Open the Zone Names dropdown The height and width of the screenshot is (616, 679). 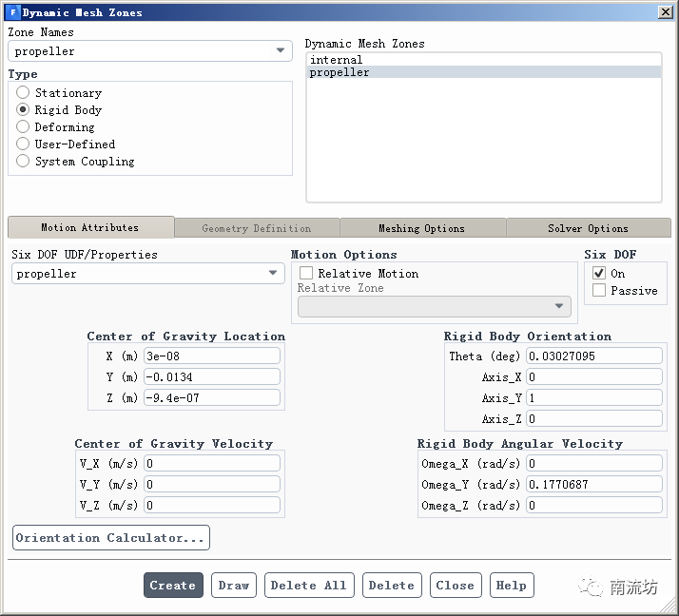pyautogui.click(x=150, y=51)
